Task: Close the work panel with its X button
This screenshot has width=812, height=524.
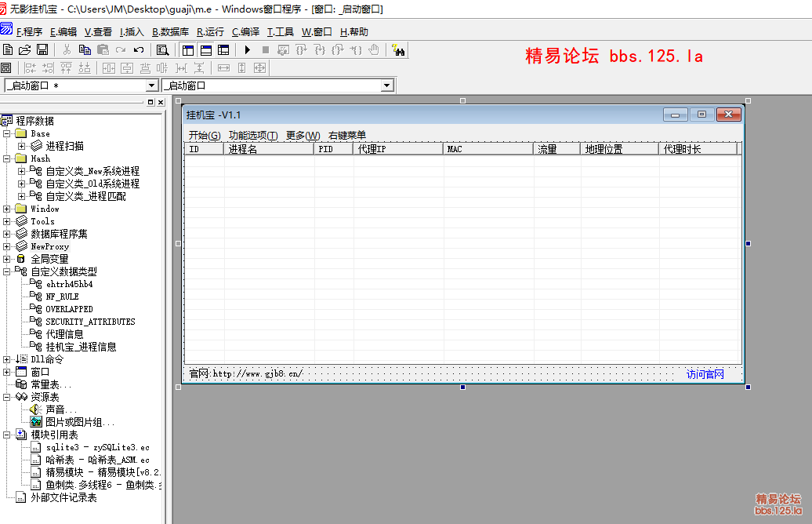Action: click(x=161, y=102)
